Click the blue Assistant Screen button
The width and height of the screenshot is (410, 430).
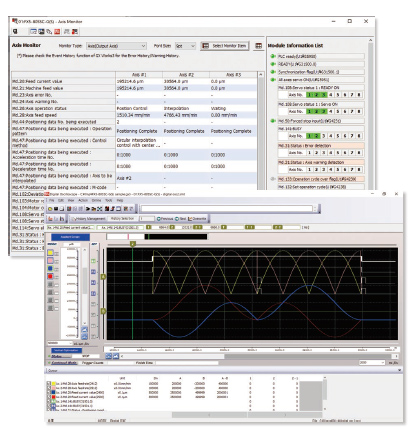pyautogui.click(x=70, y=237)
